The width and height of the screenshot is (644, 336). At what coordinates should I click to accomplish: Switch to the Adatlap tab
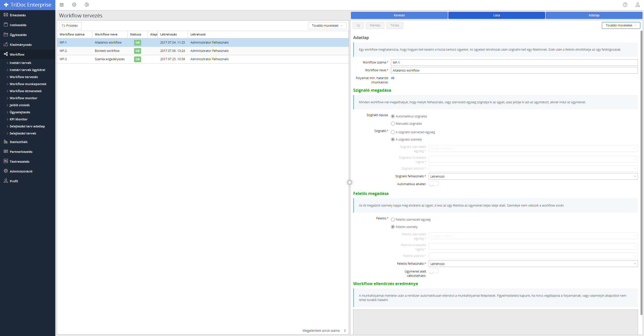594,15
